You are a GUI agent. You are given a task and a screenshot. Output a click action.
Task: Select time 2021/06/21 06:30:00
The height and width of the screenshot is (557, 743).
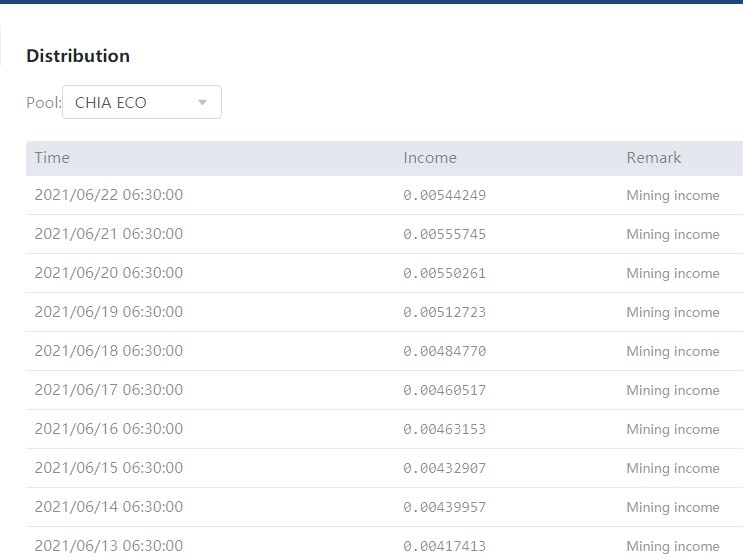109,234
